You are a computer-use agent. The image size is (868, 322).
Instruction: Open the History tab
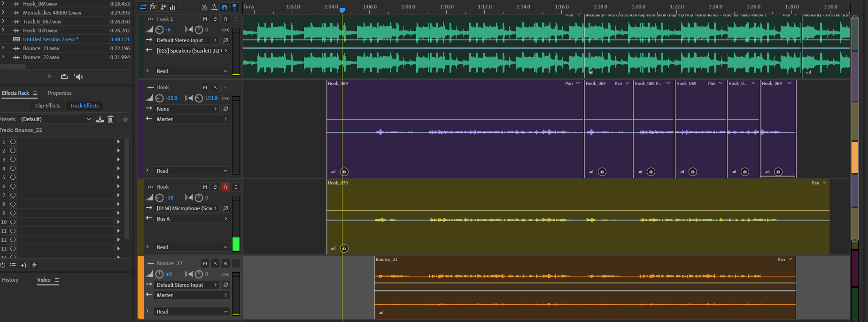point(10,280)
